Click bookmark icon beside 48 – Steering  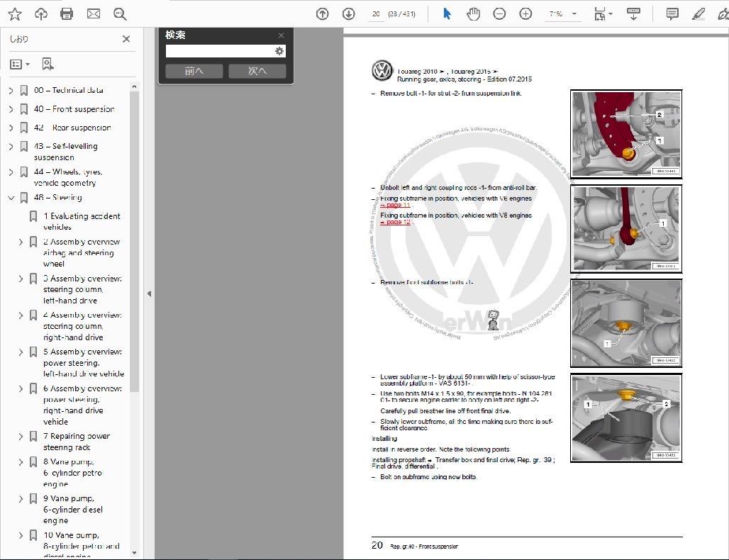23,198
